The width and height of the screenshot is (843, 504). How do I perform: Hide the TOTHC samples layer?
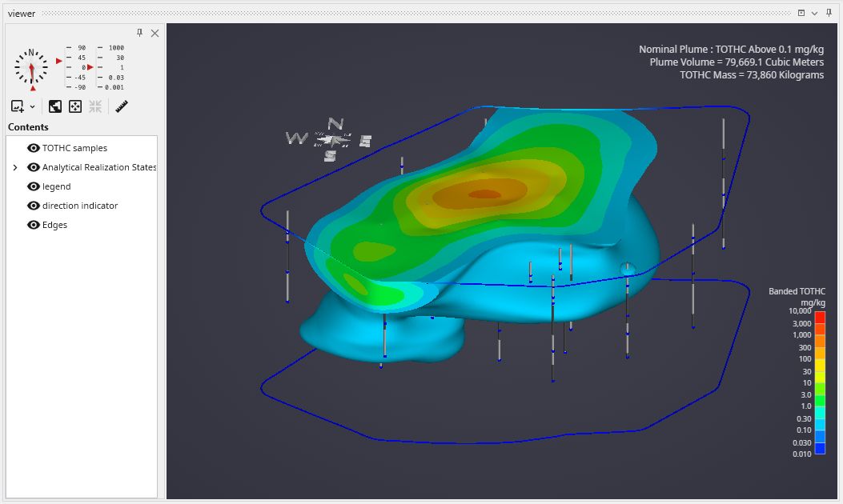pyautogui.click(x=34, y=148)
